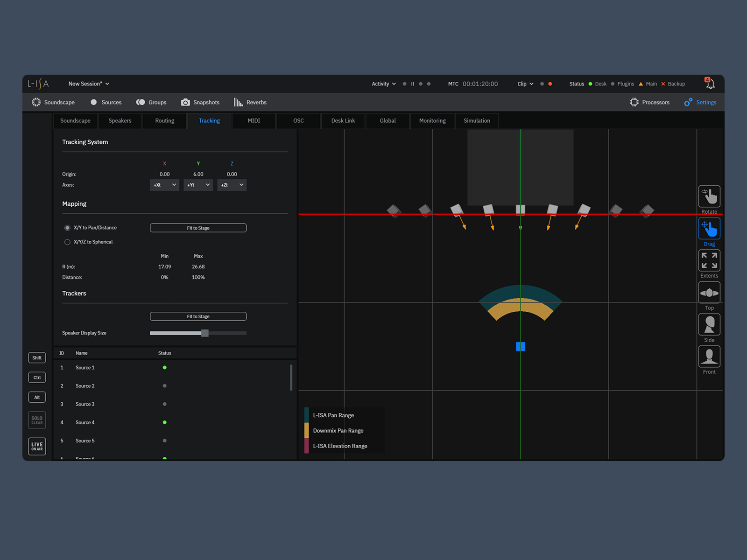Toggle the Alt modifier key
The height and width of the screenshot is (560, 747).
pos(37,397)
